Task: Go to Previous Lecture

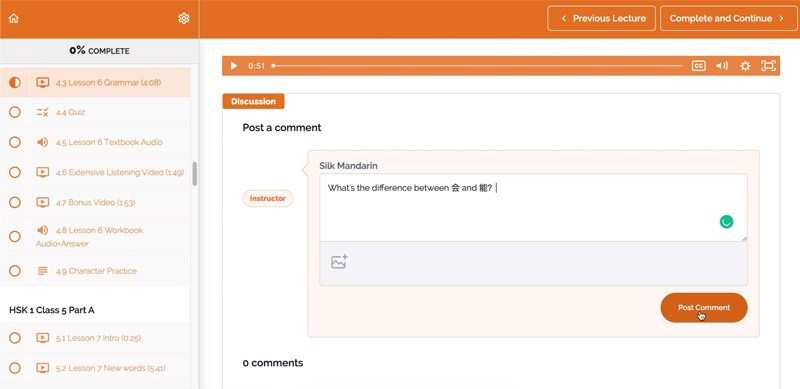Action: pos(602,18)
